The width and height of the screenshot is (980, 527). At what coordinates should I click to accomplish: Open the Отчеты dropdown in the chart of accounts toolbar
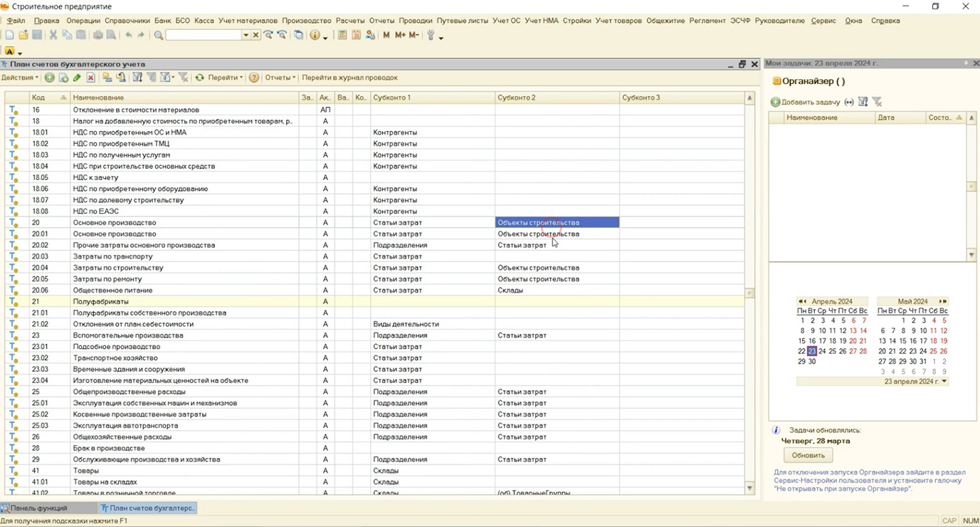280,78
